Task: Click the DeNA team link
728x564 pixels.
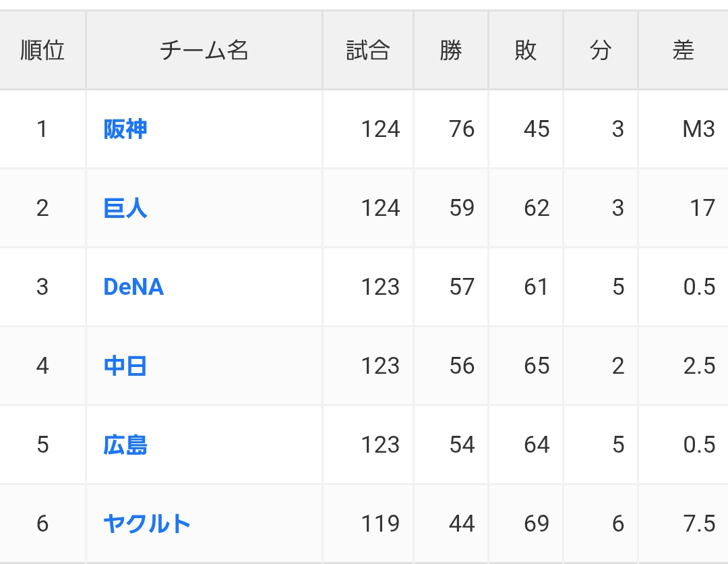Action: 133,287
